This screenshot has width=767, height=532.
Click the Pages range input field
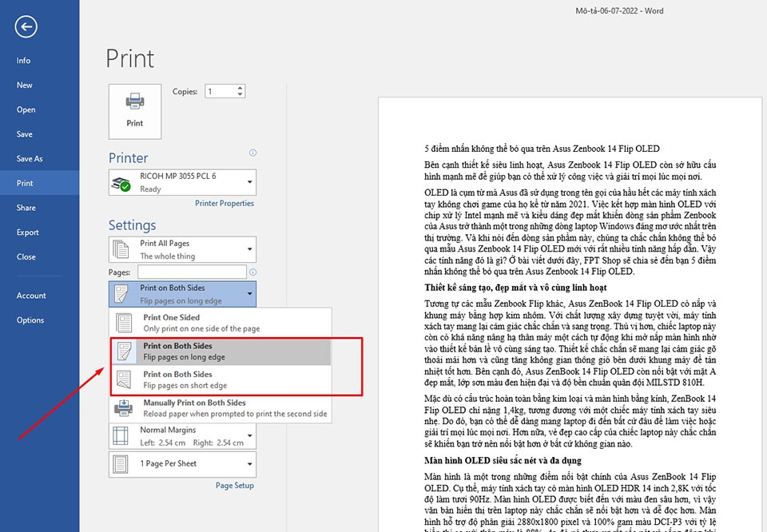(x=193, y=272)
